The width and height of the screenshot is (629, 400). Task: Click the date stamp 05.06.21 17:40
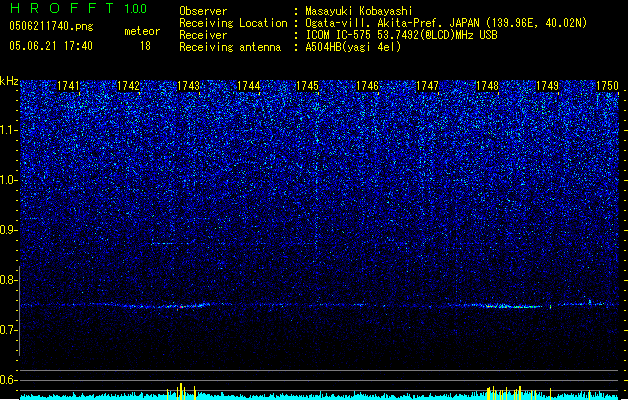51,46
